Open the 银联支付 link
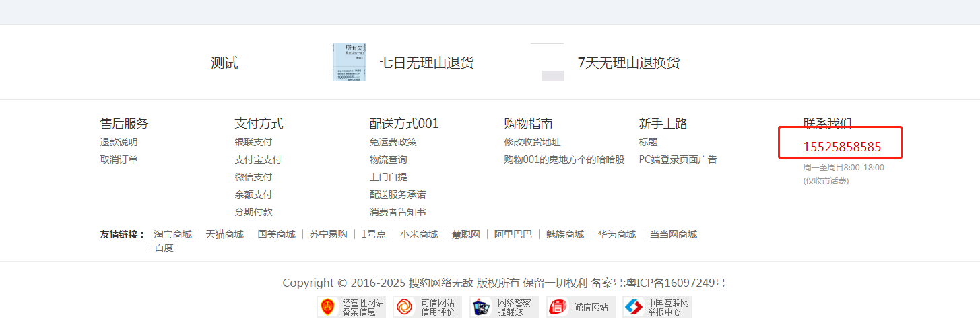 pyautogui.click(x=254, y=142)
